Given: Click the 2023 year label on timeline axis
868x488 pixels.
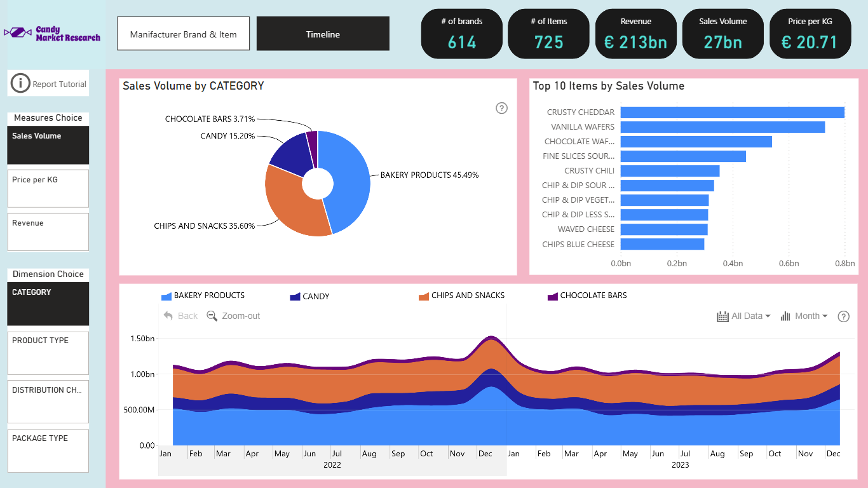Looking at the screenshot, I should (681, 465).
